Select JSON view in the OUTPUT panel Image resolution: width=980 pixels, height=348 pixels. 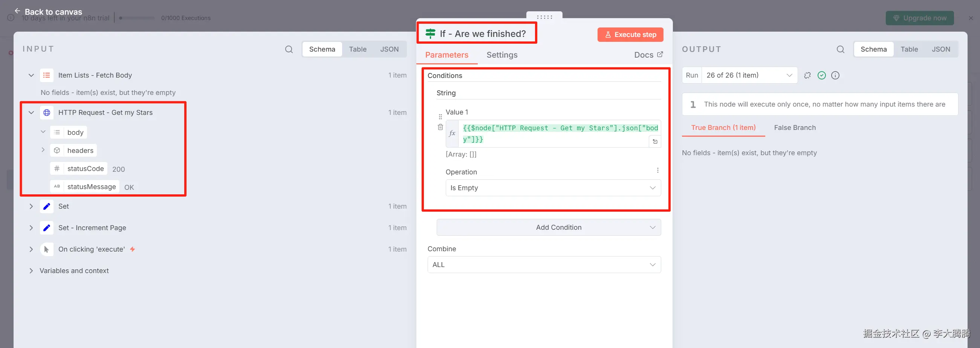(x=941, y=49)
